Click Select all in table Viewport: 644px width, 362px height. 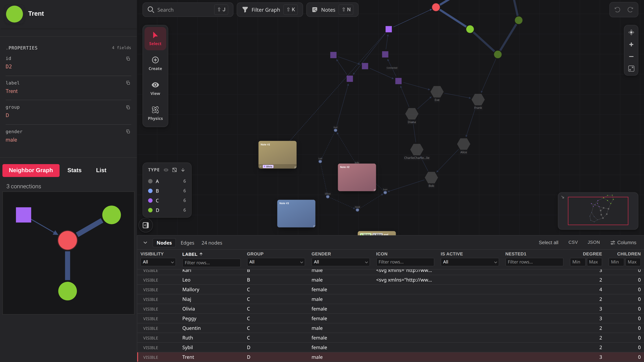548,243
